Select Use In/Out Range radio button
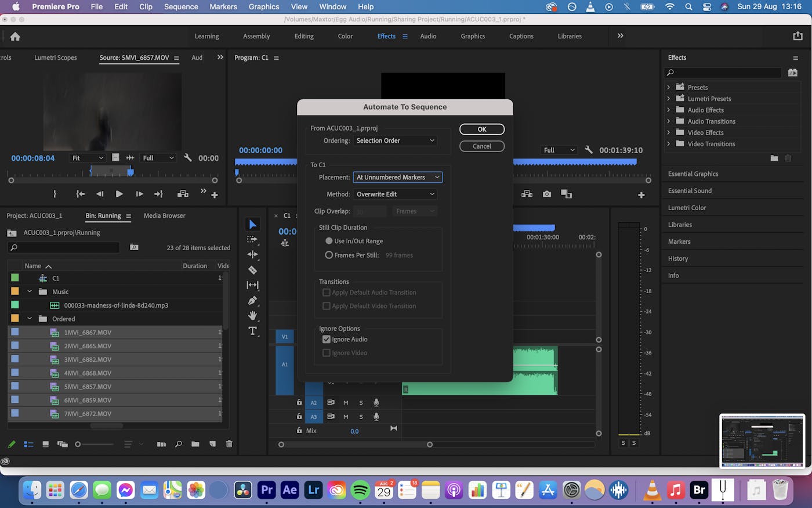The width and height of the screenshot is (812, 508). (x=329, y=241)
